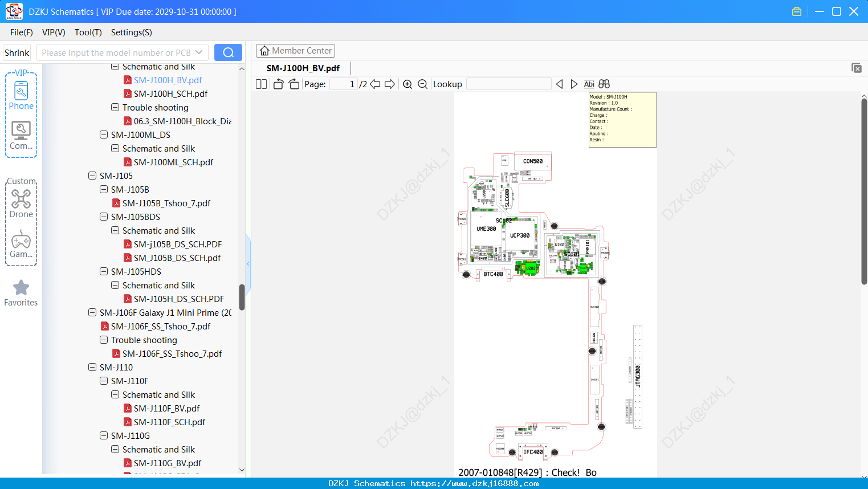This screenshot has height=489, width=868.
Task: Open the VIP(V) menu
Action: pos(54,32)
